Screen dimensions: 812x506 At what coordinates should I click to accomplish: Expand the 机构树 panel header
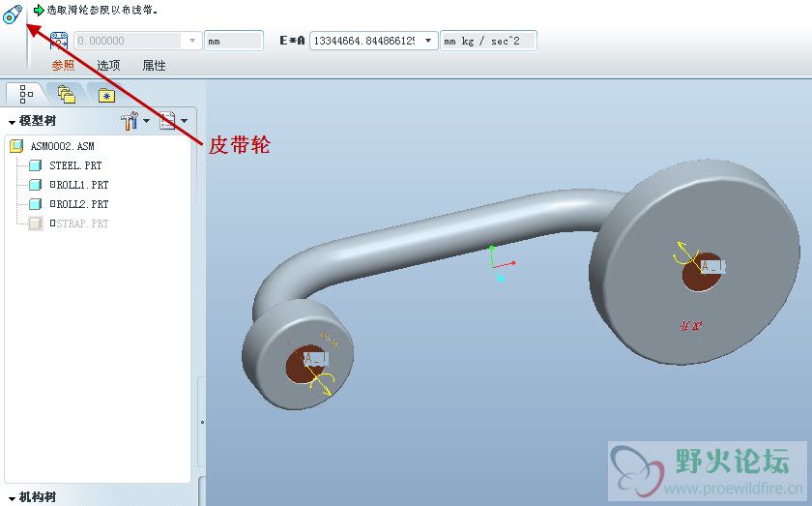coord(32,496)
